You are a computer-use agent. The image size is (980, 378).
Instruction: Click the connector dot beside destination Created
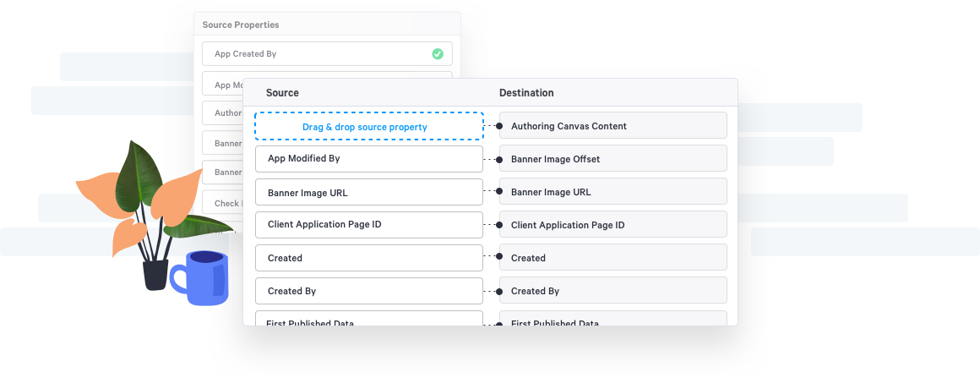(499, 257)
